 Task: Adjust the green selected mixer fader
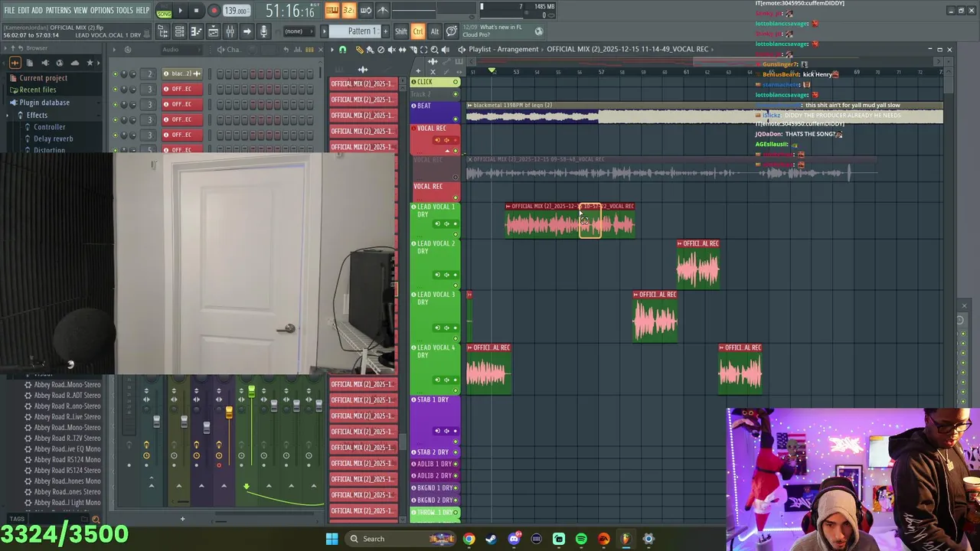click(x=251, y=393)
